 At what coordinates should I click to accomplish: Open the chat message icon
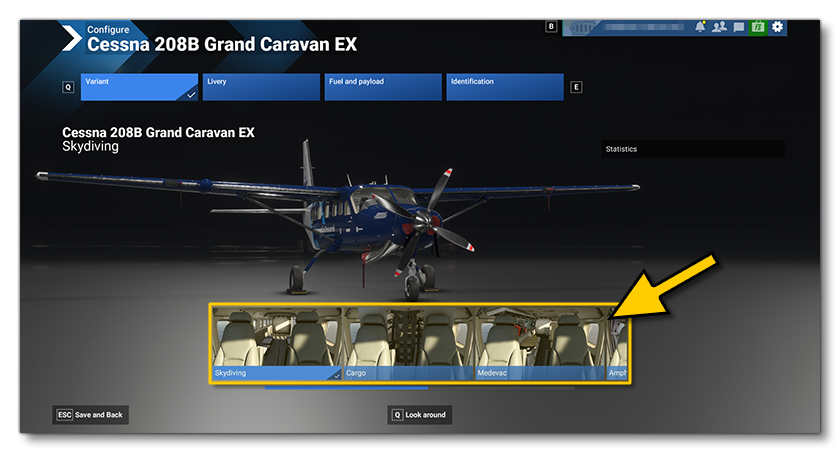[x=739, y=27]
